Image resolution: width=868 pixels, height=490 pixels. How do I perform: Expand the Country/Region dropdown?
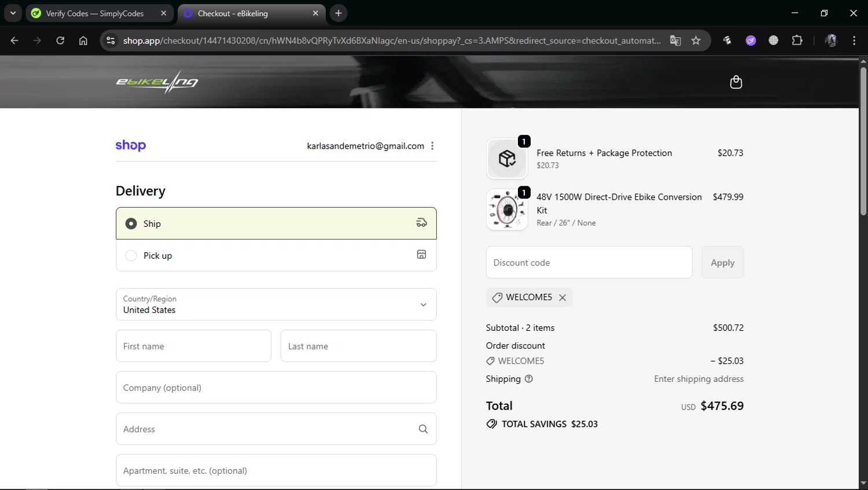276,304
